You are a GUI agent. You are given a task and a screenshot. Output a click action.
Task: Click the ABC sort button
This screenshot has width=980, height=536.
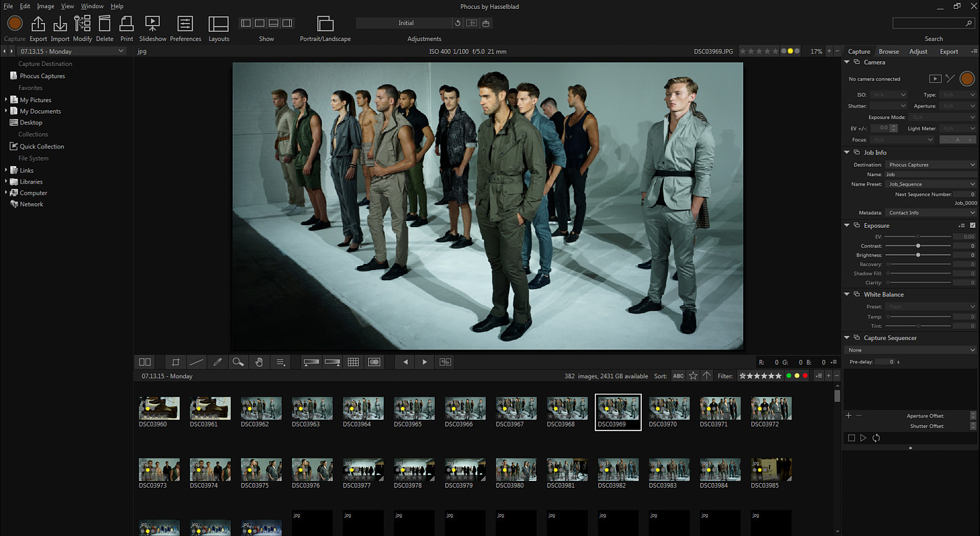tap(678, 376)
